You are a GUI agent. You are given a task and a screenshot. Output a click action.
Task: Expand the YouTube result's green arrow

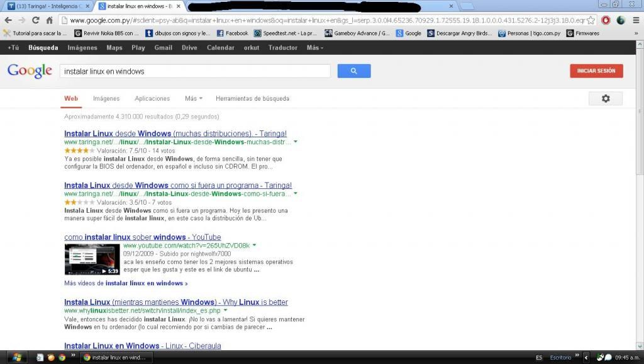point(254,245)
